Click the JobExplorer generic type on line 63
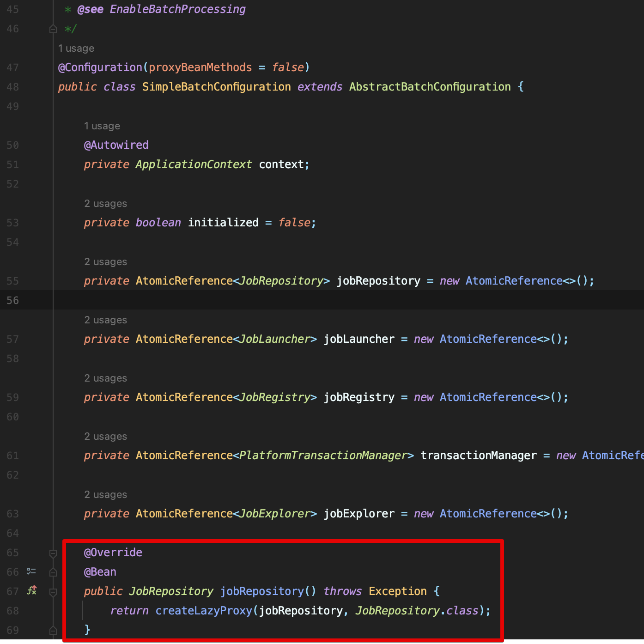 click(275, 514)
